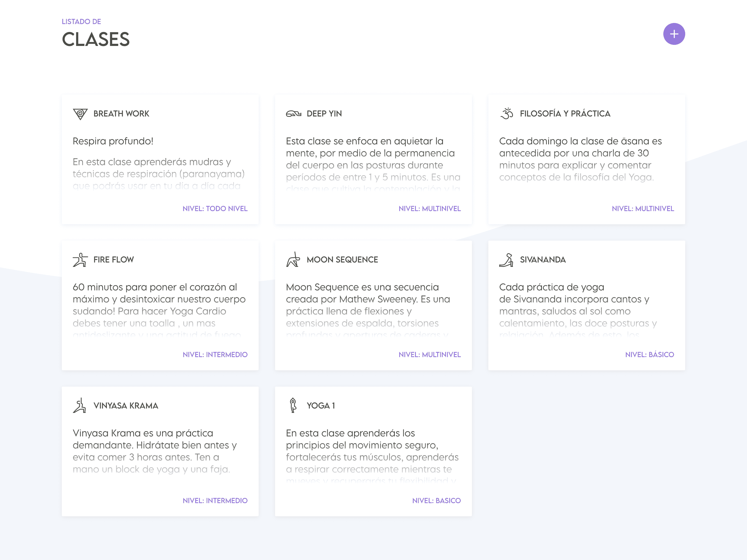747x560 pixels.
Task: Select the FILOSOFÍA Y PRÁCTICA heading
Action: click(565, 114)
